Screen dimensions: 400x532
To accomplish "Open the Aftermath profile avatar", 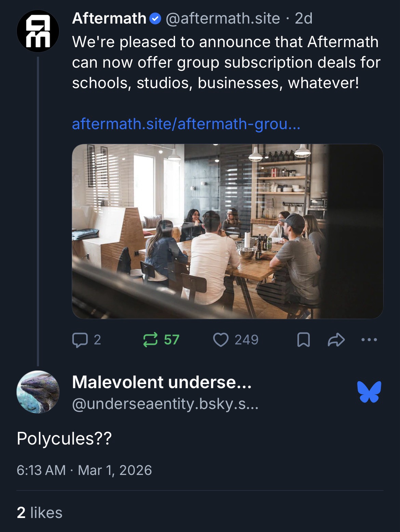I will tap(38, 31).
